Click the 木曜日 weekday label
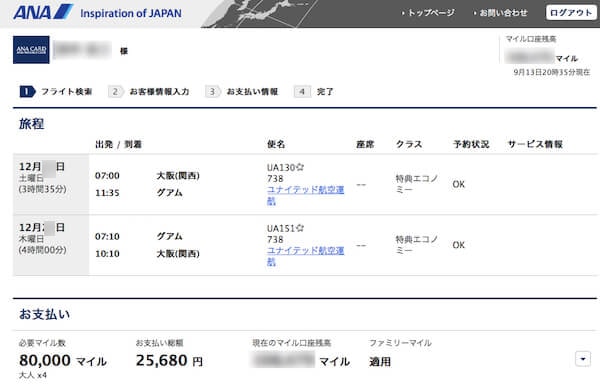Screen dimensions: 600x386 point(31,239)
